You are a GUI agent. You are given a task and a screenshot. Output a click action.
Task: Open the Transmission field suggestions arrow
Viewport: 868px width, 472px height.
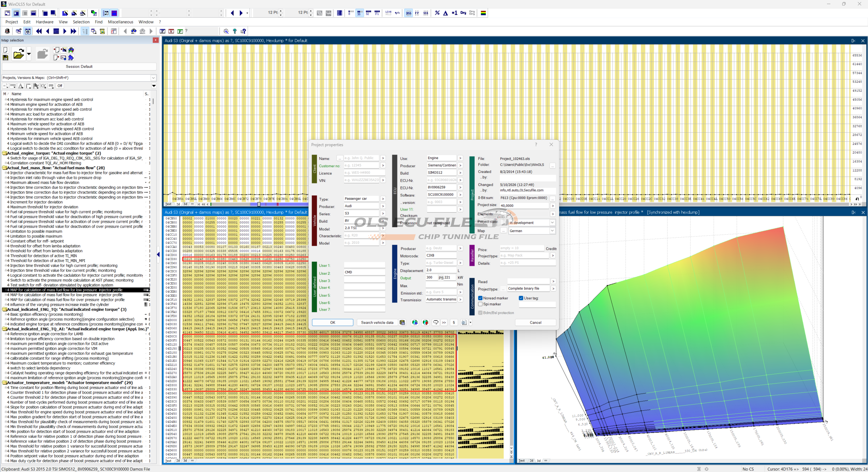[460, 299]
